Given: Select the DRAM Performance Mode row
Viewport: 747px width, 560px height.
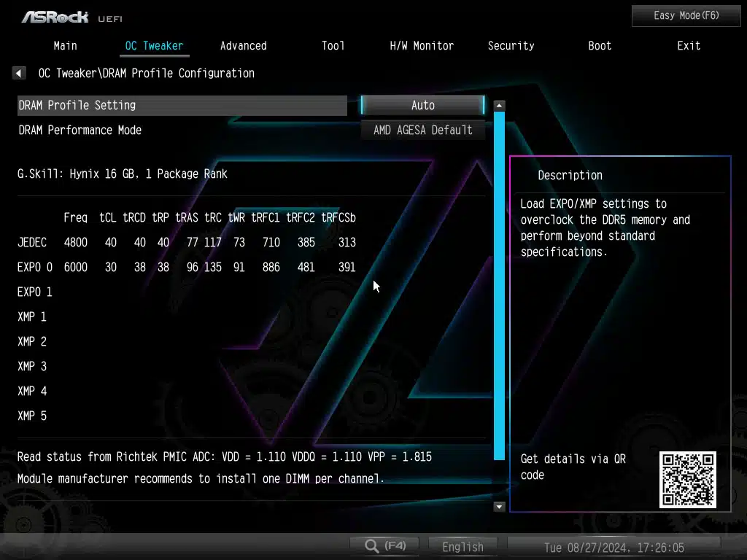Looking at the screenshot, I should [x=80, y=130].
